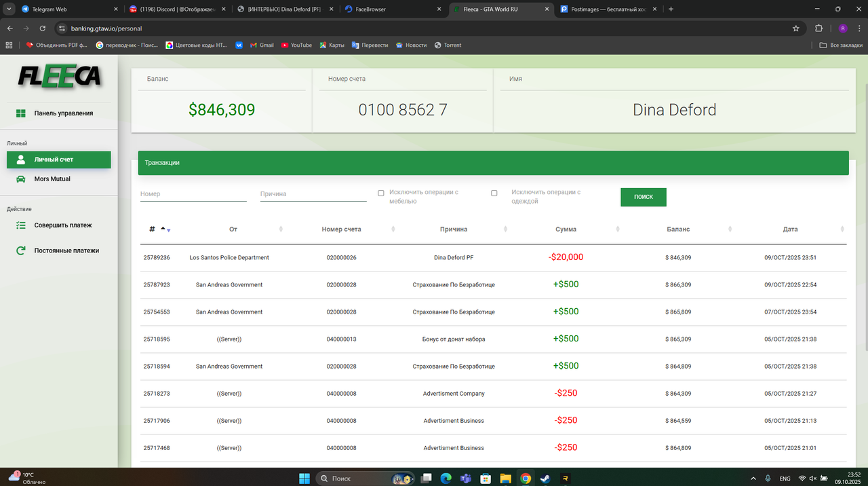Launch Microsoft Edge from taskbar
The image size is (868, 486).
coord(446,479)
